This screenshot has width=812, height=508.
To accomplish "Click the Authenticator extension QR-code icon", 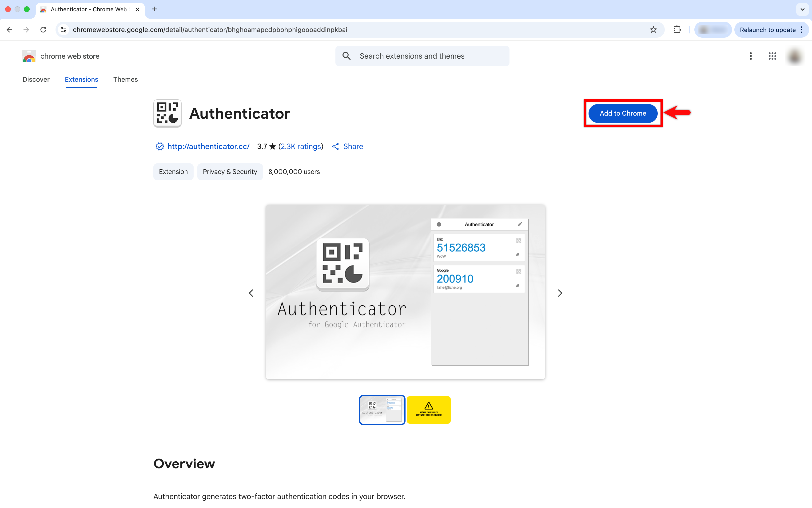I will [167, 113].
